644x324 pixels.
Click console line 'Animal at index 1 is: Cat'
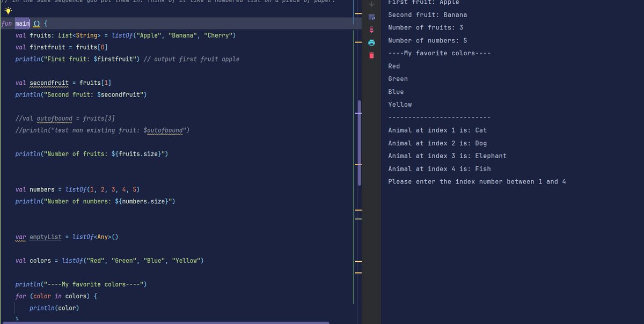pyautogui.click(x=437, y=130)
